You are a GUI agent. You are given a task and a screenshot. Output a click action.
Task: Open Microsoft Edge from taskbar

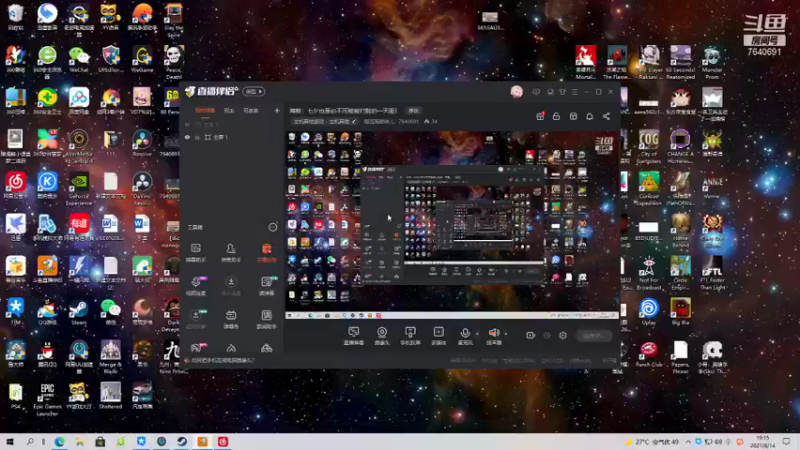(x=60, y=442)
